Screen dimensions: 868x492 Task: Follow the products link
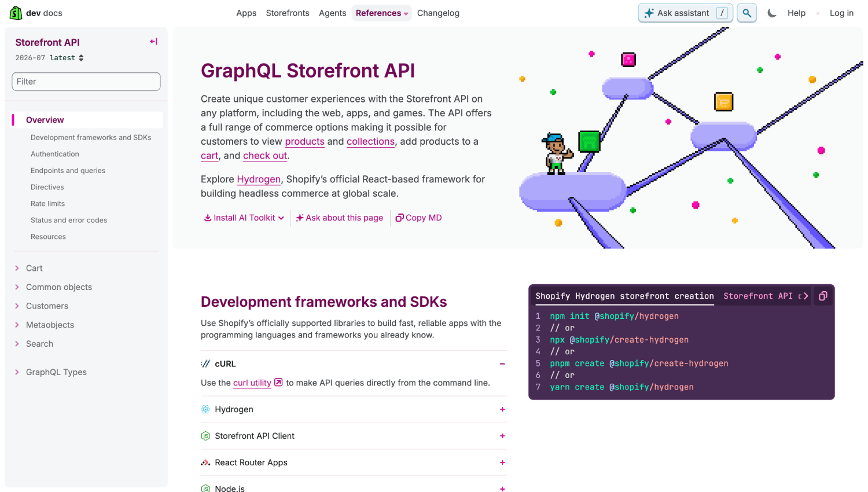coord(304,141)
